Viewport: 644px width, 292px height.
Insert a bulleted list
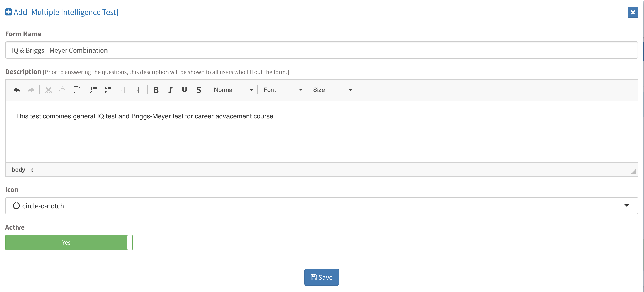coord(108,90)
